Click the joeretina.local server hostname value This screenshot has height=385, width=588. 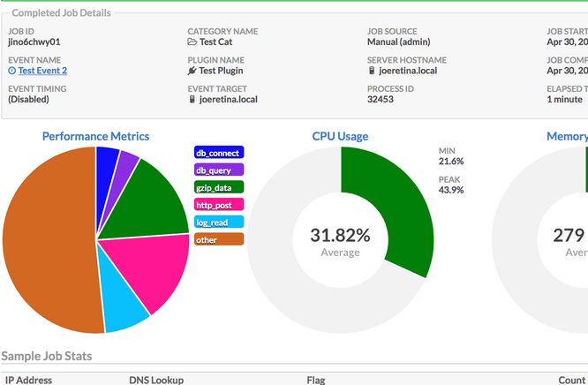(408, 71)
